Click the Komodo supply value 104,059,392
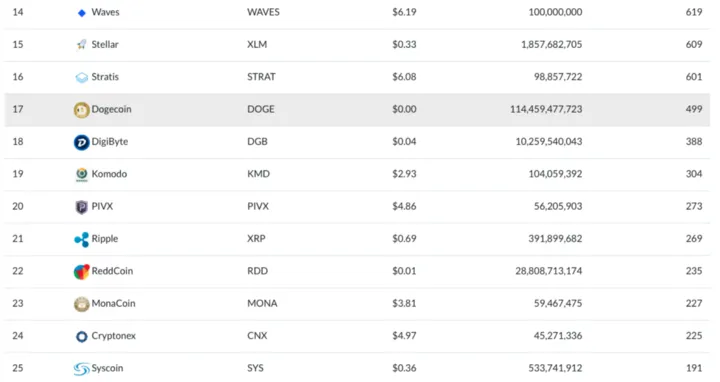The height and width of the screenshot is (382, 720). click(555, 174)
